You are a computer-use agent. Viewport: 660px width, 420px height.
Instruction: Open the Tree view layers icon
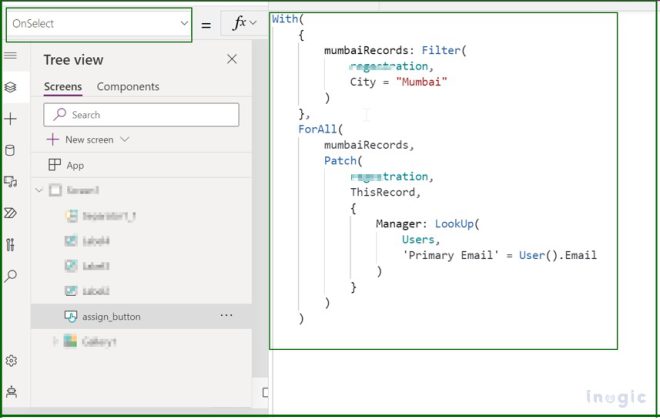pyautogui.click(x=11, y=87)
